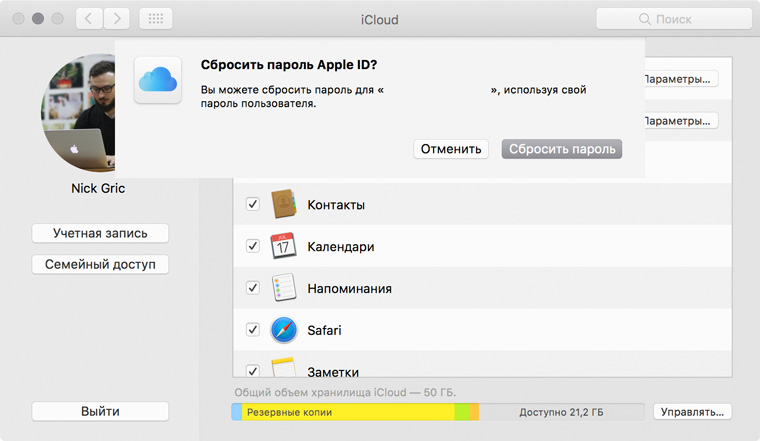This screenshot has width=760, height=441.
Task: Toggle the Напоминания checkbox
Action: click(253, 288)
